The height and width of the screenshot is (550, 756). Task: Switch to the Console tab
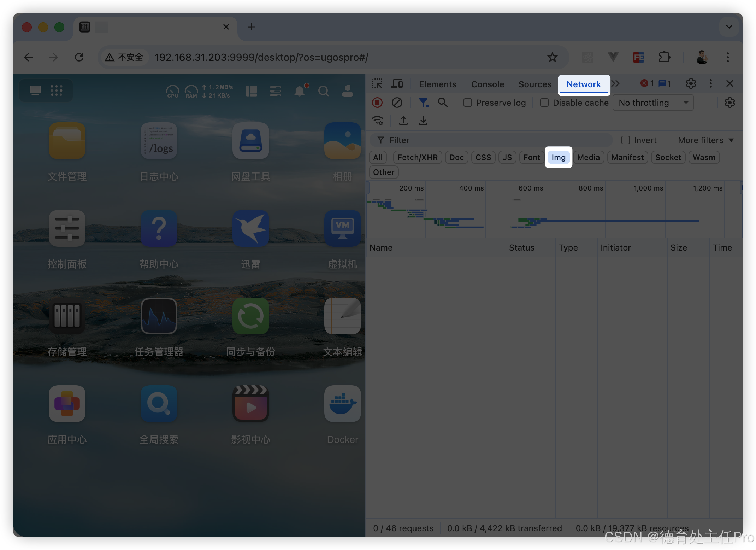pos(487,84)
